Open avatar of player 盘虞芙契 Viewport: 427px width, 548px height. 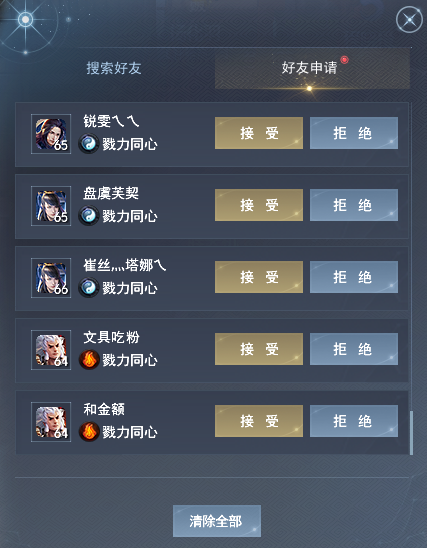(51, 206)
